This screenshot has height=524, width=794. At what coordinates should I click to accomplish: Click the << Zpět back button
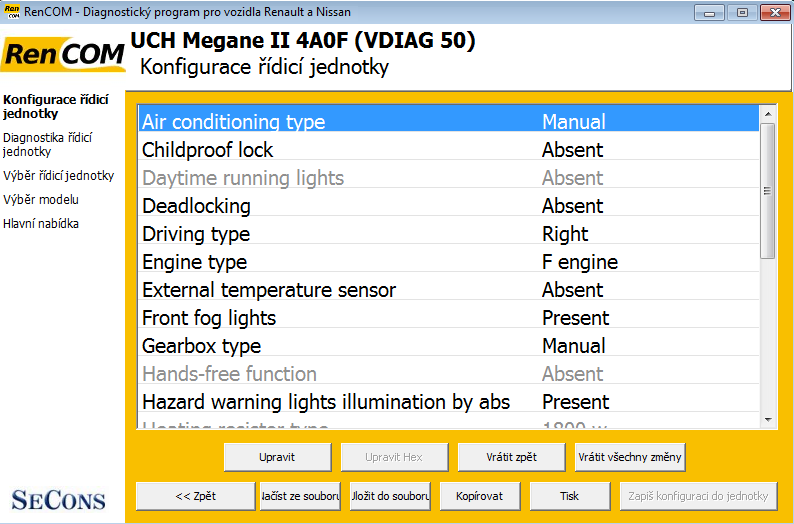coord(195,496)
